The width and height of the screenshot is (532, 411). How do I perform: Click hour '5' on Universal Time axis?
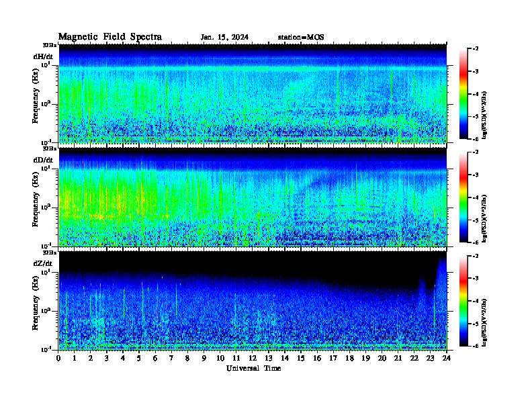[139, 358]
